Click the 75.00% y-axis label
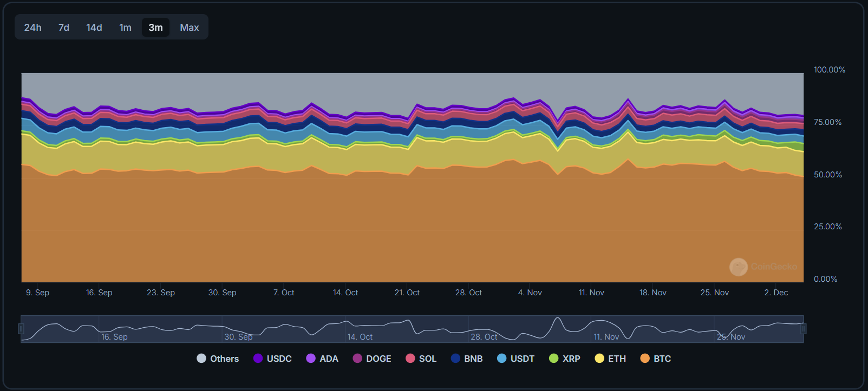The width and height of the screenshot is (868, 391). (828, 122)
